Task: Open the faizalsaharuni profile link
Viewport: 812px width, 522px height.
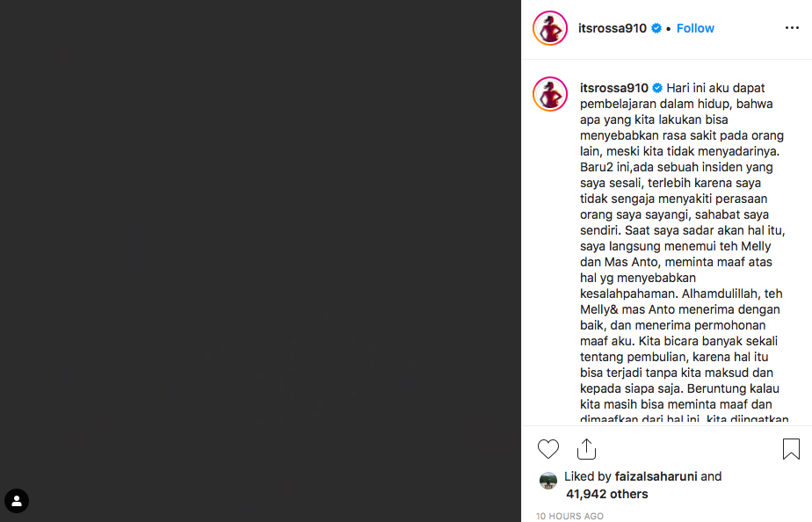Action: 656,476
